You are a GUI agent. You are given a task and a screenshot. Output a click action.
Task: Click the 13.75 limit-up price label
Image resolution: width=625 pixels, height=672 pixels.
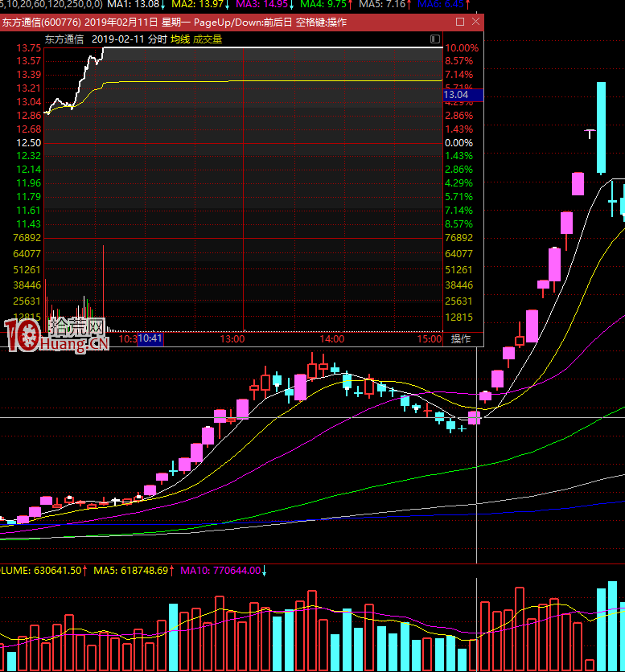28,48
